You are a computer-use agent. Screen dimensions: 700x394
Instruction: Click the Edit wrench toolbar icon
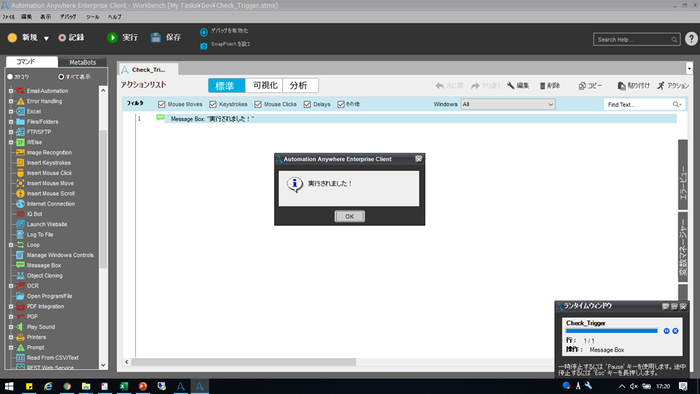[x=511, y=85]
